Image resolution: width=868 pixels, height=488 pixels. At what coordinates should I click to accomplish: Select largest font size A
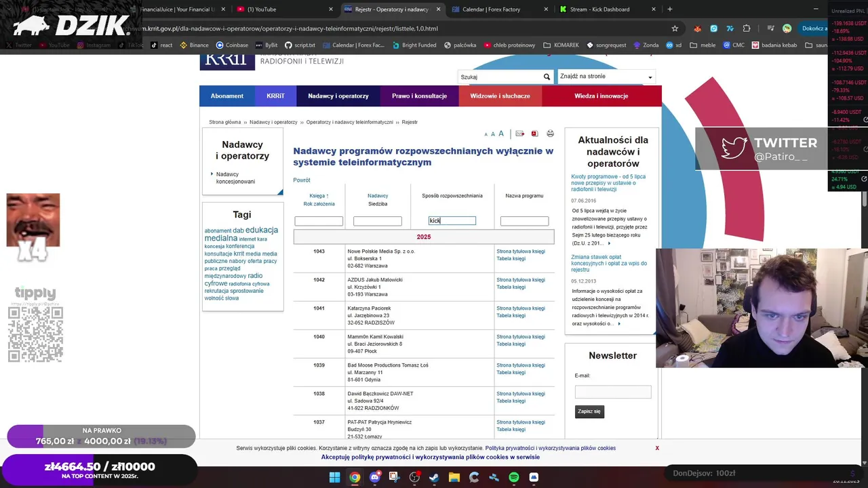tap(501, 134)
